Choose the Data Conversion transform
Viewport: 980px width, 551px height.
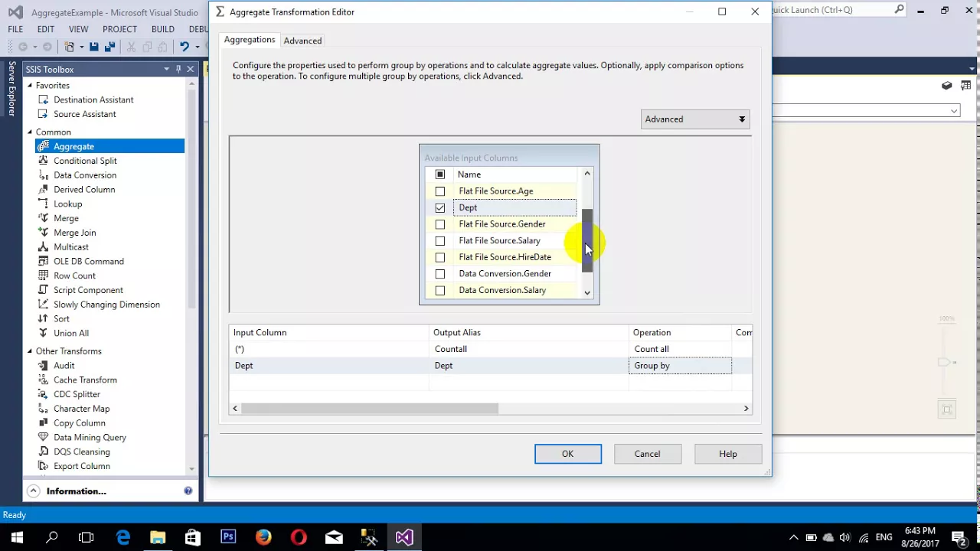85,175
